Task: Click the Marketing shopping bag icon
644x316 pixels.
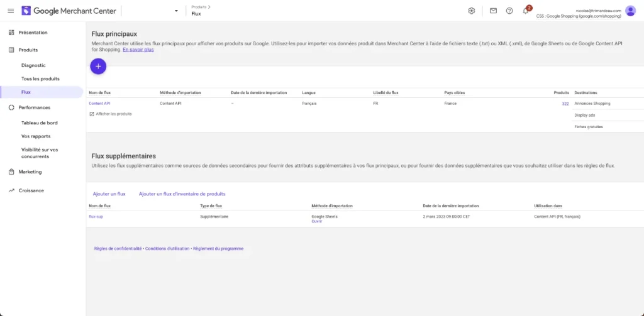Action: [x=11, y=172]
